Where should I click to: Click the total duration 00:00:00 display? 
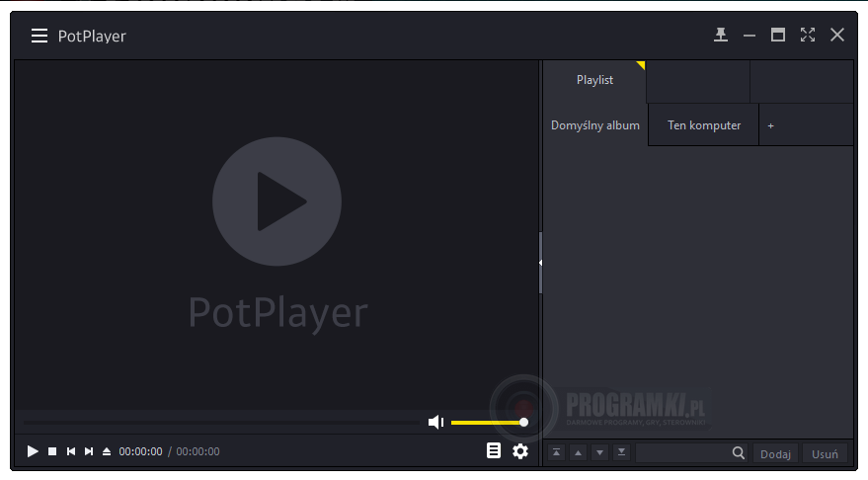[197, 451]
